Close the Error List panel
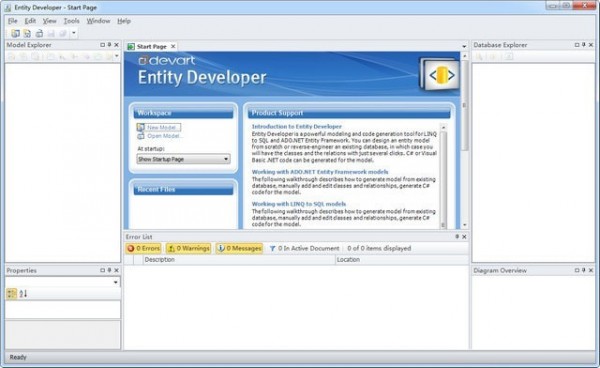Screen dimensions: 600x368 pos(464,237)
